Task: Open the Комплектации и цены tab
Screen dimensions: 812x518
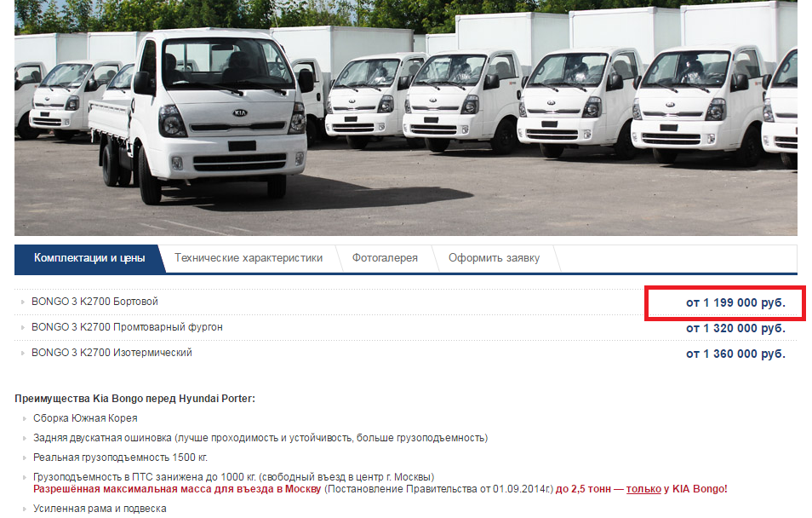Action: tap(89, 258)
